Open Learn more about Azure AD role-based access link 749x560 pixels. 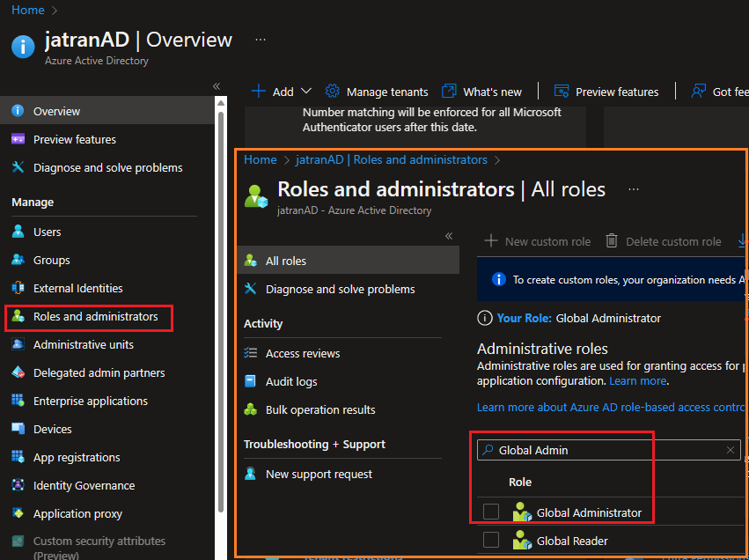611,407
